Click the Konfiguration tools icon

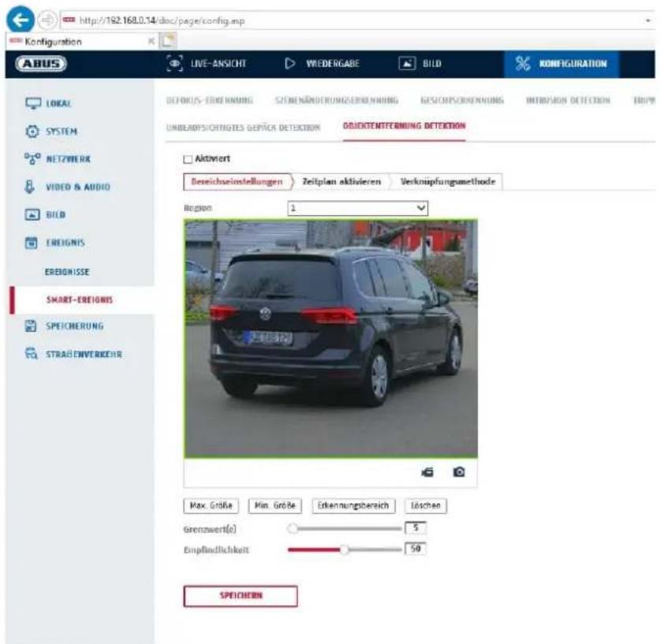coord(522,64)
